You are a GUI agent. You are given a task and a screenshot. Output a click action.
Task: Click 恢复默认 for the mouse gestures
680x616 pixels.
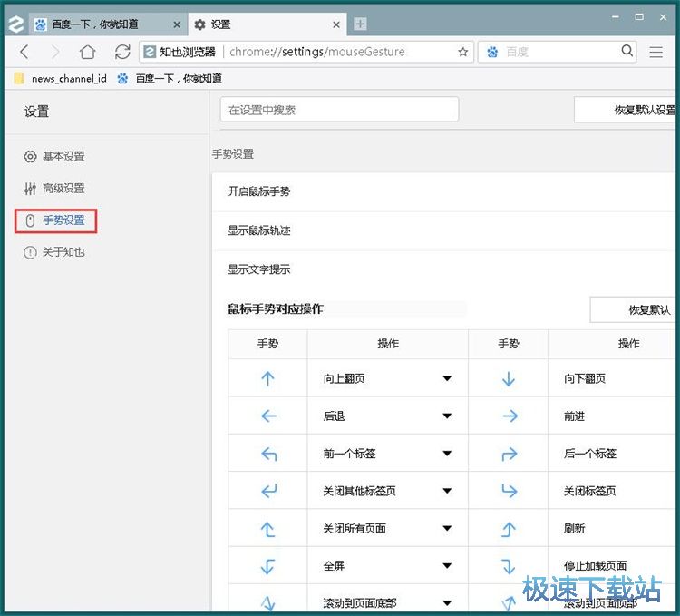click(633, 309)
